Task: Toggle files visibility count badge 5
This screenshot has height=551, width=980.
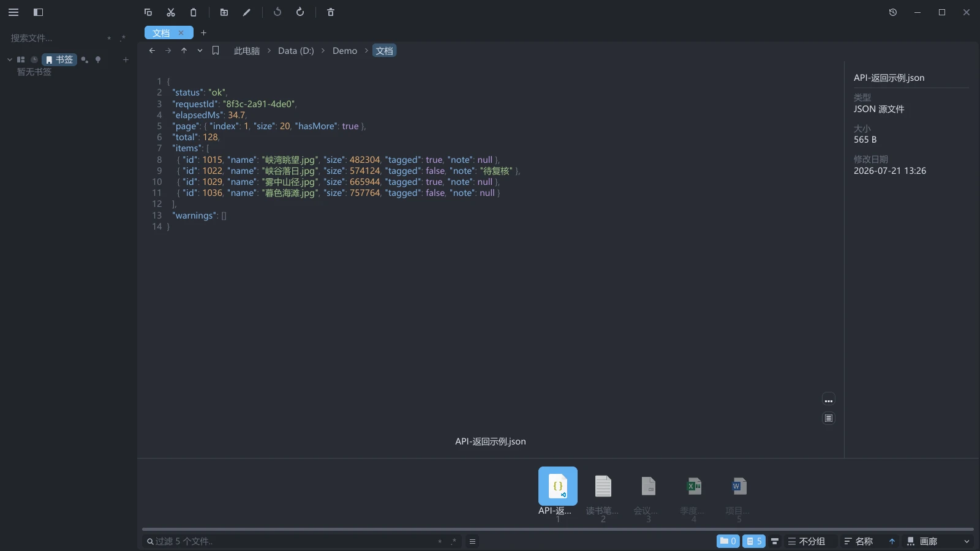Action: click(754, 541)
